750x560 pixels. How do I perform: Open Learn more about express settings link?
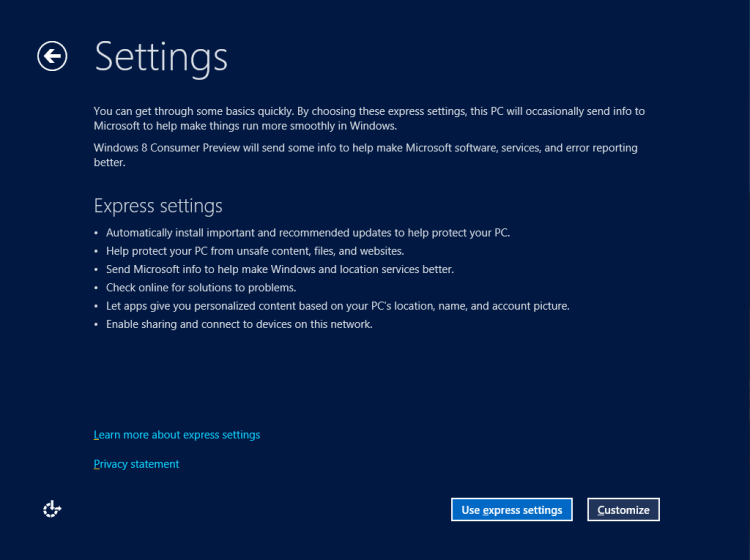tap(176, 435)
